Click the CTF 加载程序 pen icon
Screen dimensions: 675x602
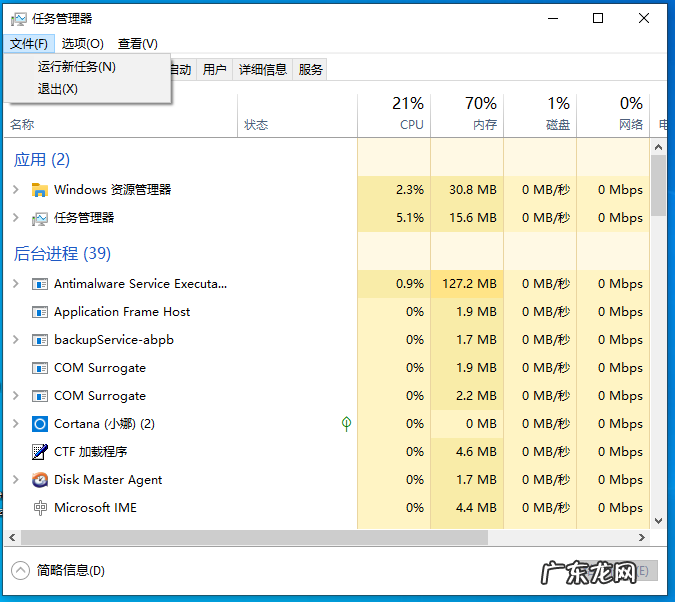tap(40, 452)
